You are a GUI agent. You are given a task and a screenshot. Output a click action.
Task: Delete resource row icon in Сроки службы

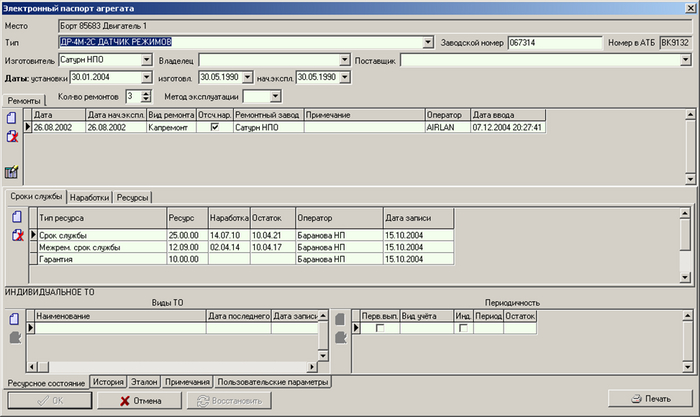[x=17, y=235]
